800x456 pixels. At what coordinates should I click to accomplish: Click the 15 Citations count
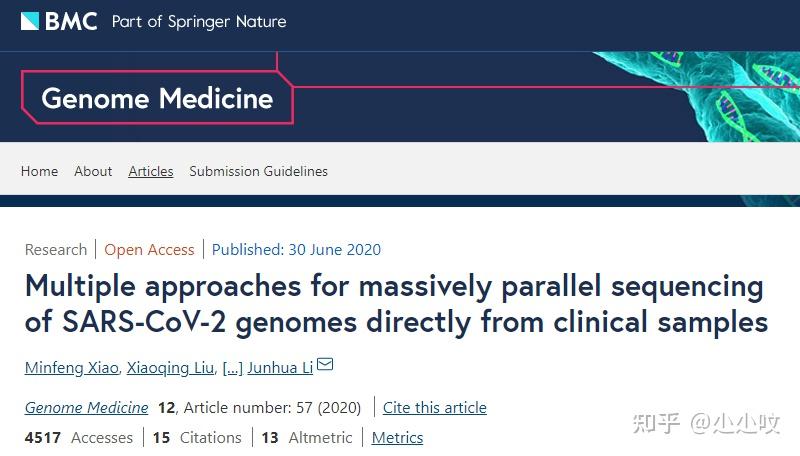tap(197, 437)
